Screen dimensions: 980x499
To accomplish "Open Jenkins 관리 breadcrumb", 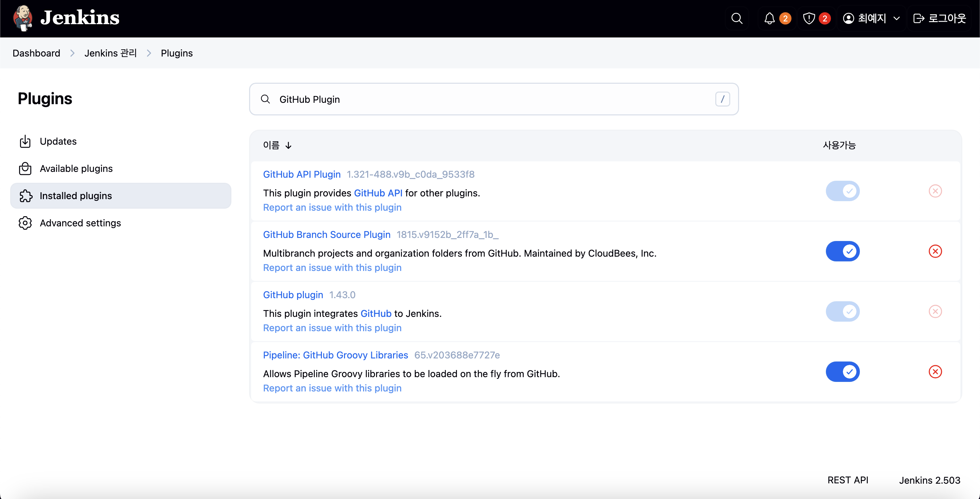I will (x=110, y=53).
